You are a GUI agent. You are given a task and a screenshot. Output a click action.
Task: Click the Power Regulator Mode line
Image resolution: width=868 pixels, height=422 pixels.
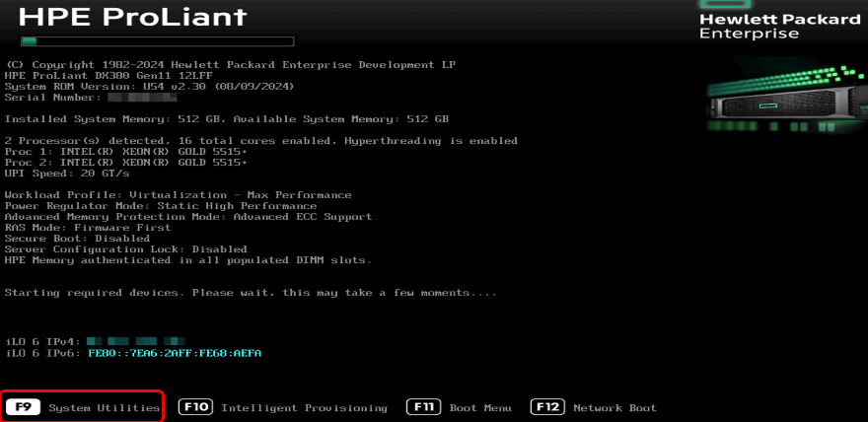(x=161, y=206)
